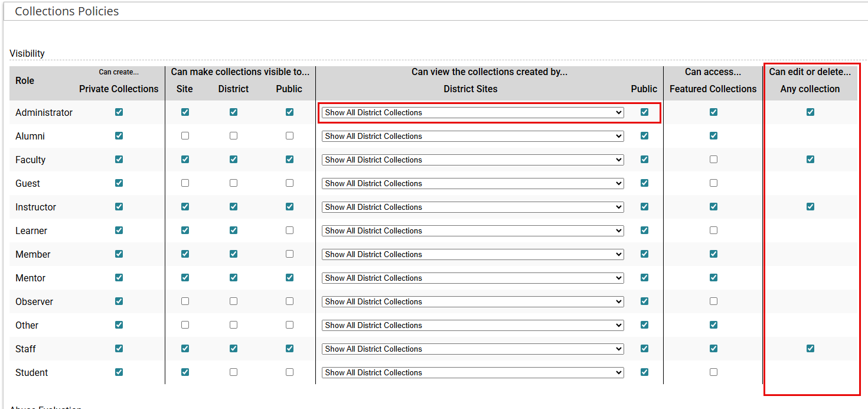
Task: Open Observer District Sites dropdown
Action: (x=473, y=301)
